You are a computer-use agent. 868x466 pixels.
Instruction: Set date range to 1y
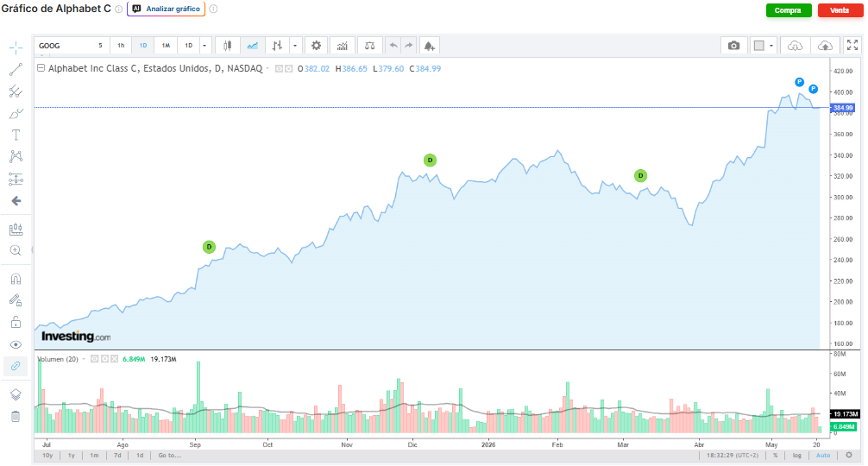(x=72, y=456)
